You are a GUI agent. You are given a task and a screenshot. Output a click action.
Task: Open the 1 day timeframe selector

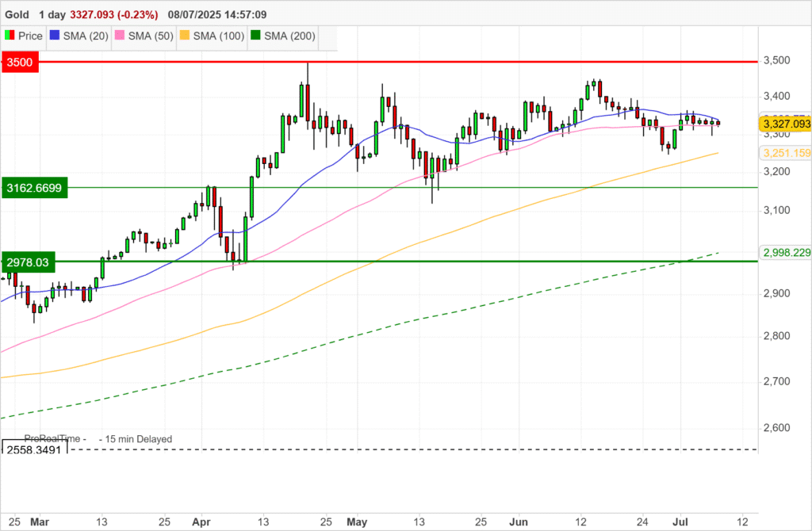(56, 14)
